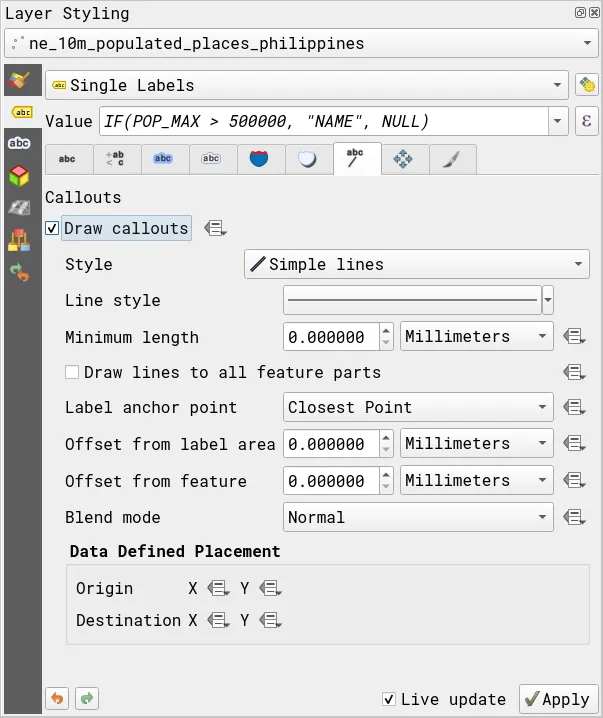Toggle the Draw callouts checkbox

[x=52, y=228]
